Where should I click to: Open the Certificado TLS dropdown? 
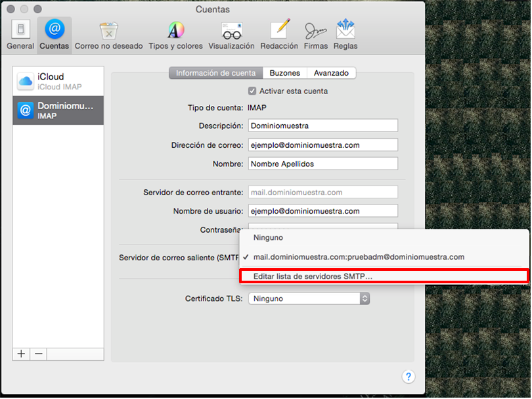[x=309, y=298]
